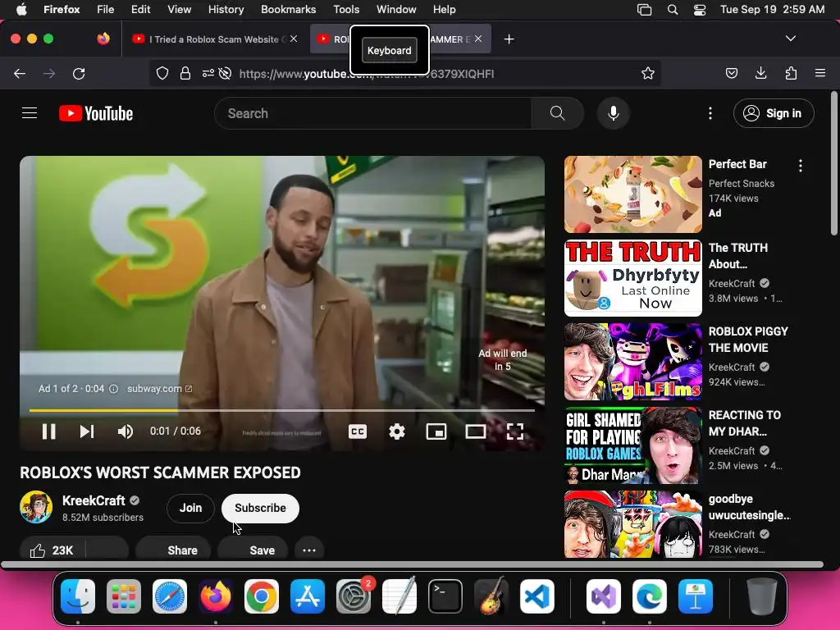Open Firefox extensions puzzle icon
This screenshot has width=840, height=630.
point(791,73)
